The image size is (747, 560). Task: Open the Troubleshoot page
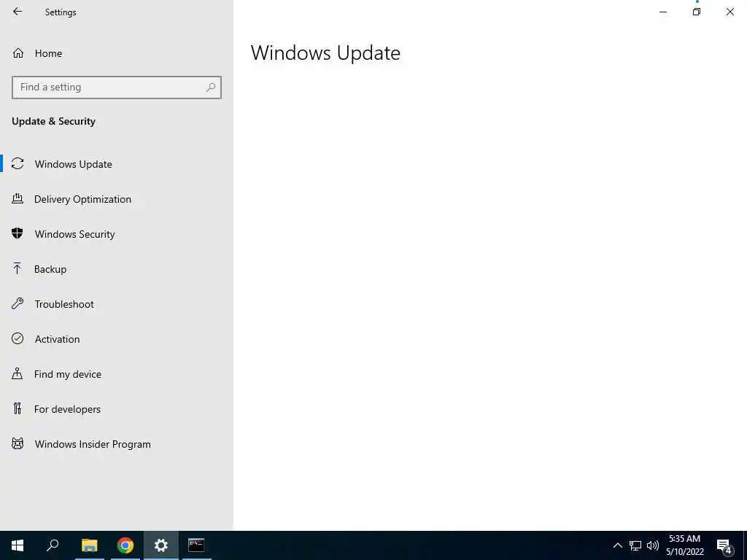click(117, 304)
